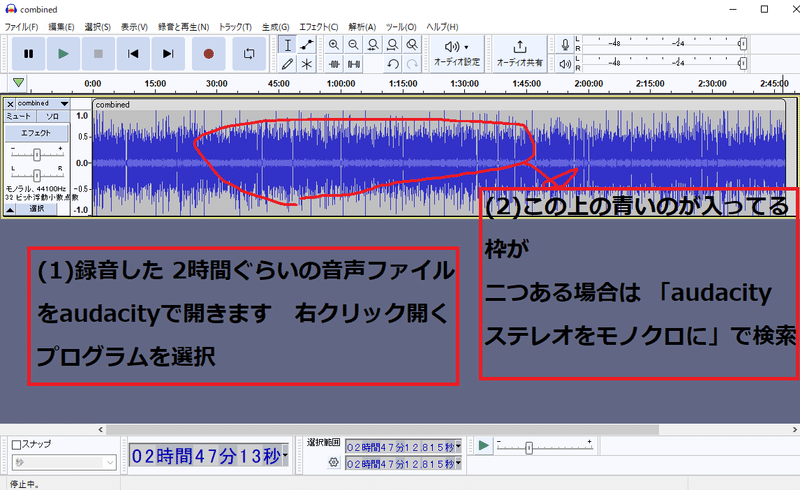Viewport: 800px width, 490px height.
Task: Click the 02時間47分13秒 time display
Action: (x=206, y=455)
